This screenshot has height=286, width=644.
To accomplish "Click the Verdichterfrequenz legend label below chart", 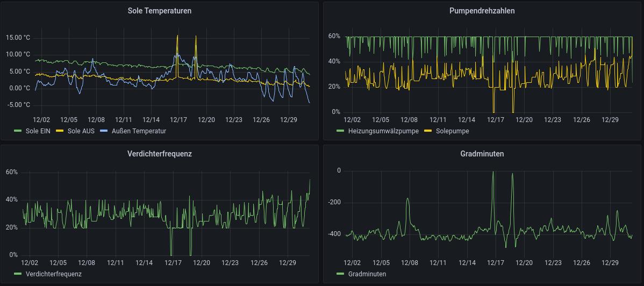I will point(54,274).
